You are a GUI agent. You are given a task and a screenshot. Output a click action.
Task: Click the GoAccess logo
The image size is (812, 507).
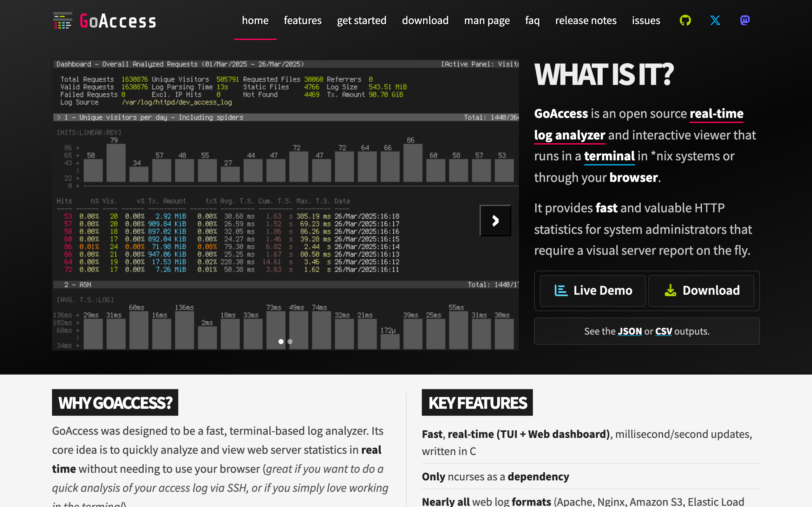(105, 21)
